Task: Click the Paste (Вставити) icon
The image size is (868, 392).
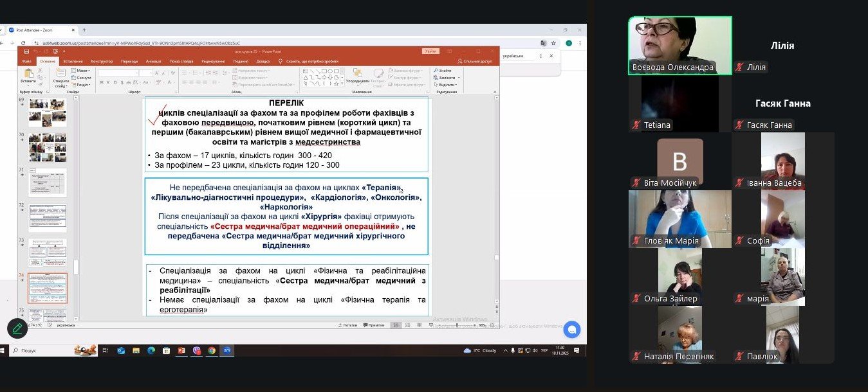Action: pos(28,75)
